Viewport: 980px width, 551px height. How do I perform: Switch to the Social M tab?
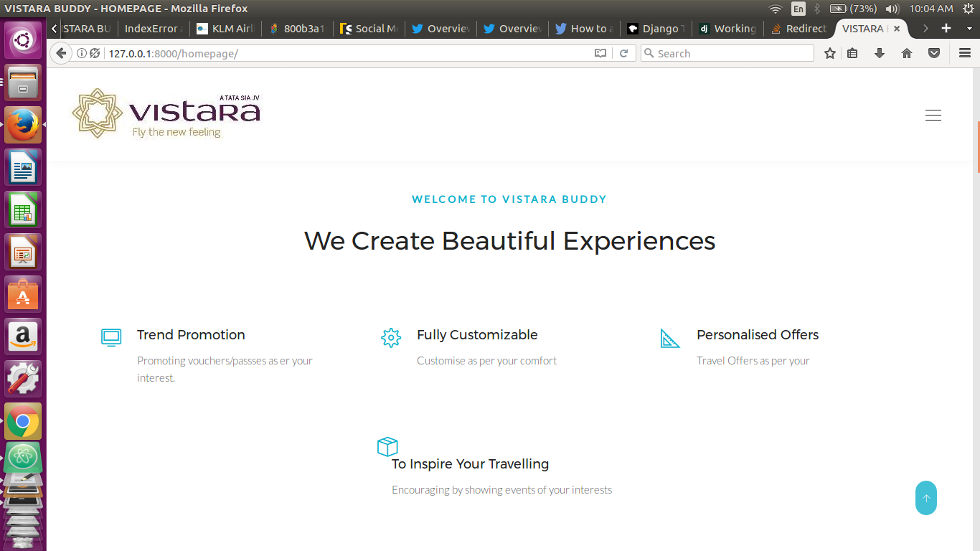click(369, 29)
